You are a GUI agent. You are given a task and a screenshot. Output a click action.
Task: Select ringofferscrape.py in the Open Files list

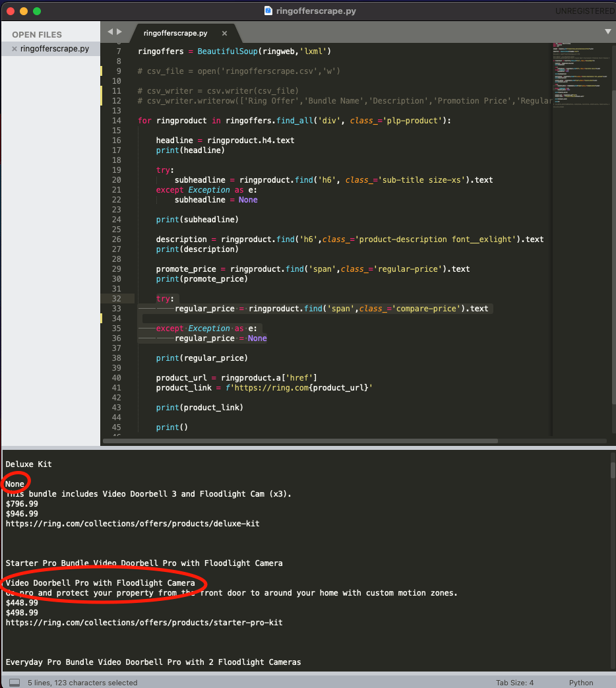click(x=54, y=49)
